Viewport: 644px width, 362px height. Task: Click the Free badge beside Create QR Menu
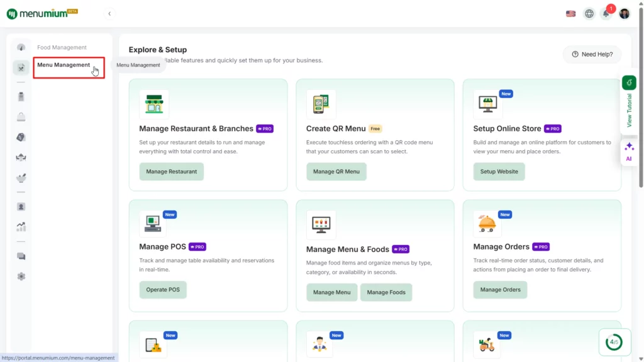[375, 129]
